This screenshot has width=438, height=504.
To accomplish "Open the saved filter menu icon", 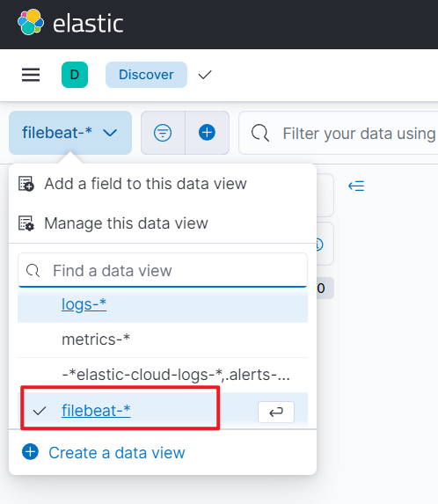I will (163, 133).
